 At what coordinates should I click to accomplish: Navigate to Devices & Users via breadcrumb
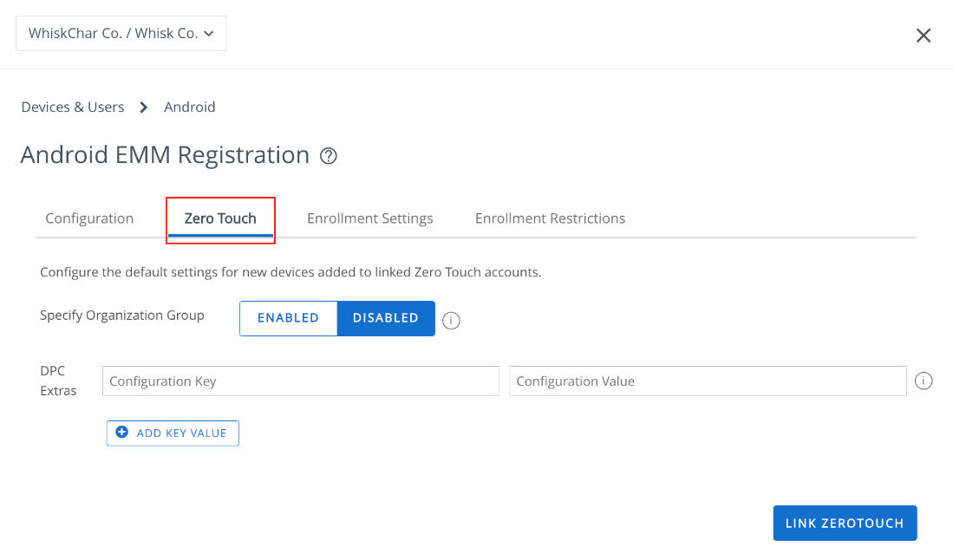coord(72,107)
